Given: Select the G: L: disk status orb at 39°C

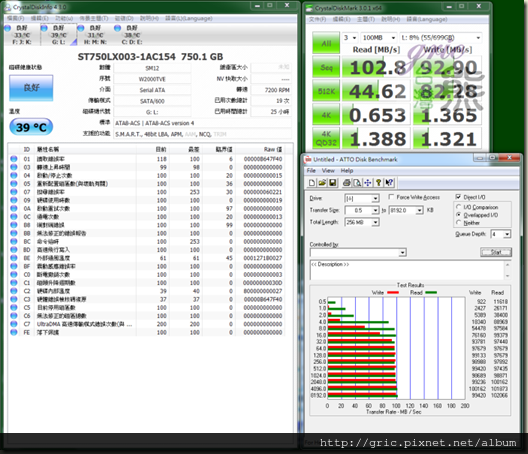Looking at the screenshot, I should (x=44, y=28).
